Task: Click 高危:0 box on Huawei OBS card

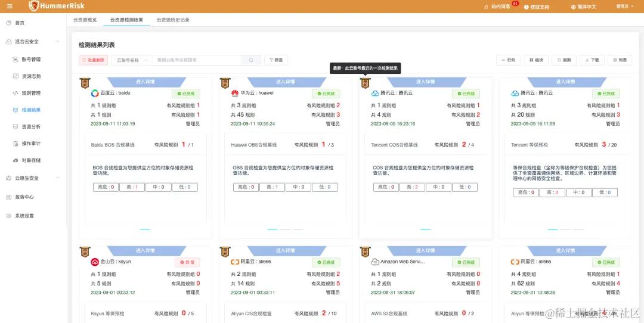Action: pos(246,187)
